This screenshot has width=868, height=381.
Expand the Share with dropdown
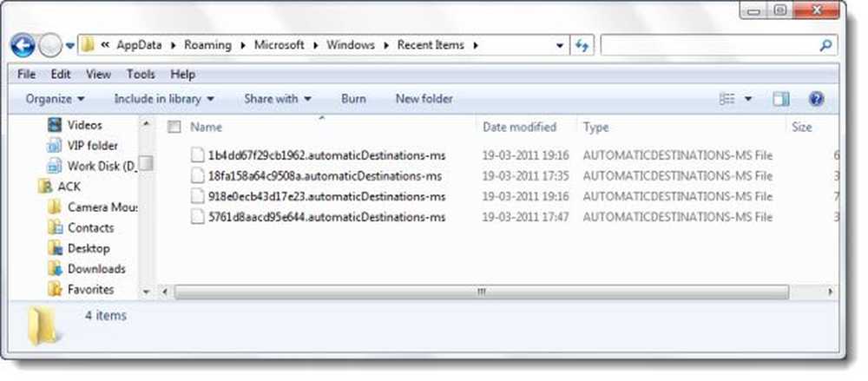point(277,99)
